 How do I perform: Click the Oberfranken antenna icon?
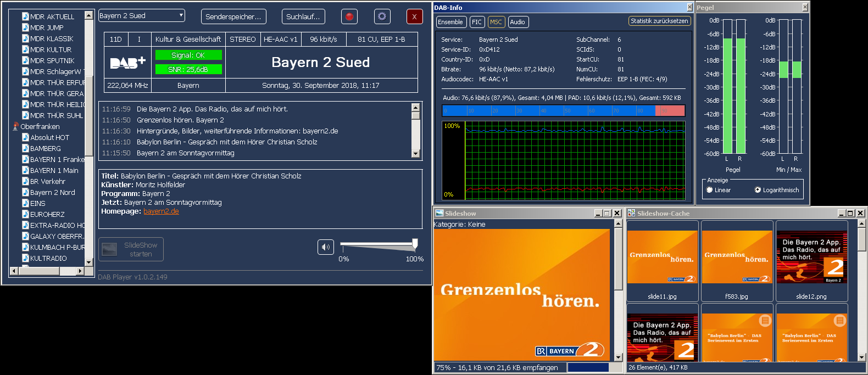point(15,126)
